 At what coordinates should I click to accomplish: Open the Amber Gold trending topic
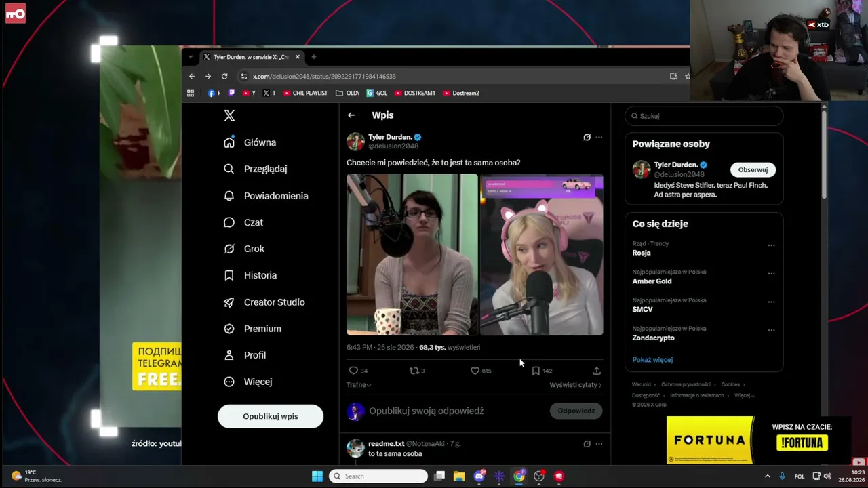coord(652,281)
